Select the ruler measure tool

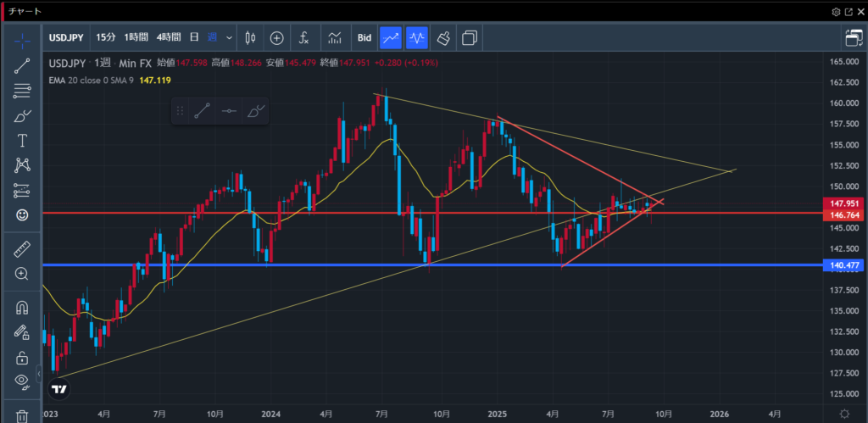click(x=22, y=248)
